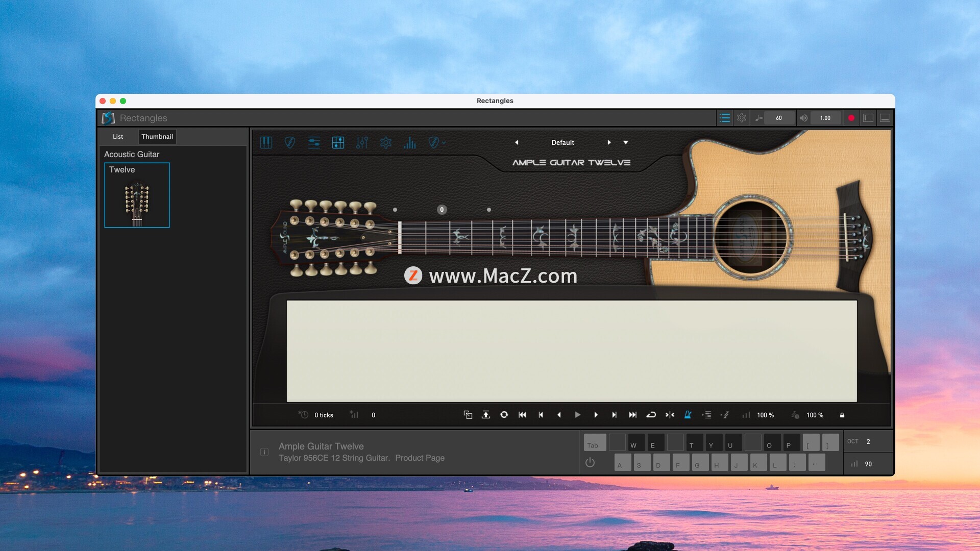Click the right dot above the fretboard
Image resolution: width=980 pixels, height=551 pixels.
[489, 210]
